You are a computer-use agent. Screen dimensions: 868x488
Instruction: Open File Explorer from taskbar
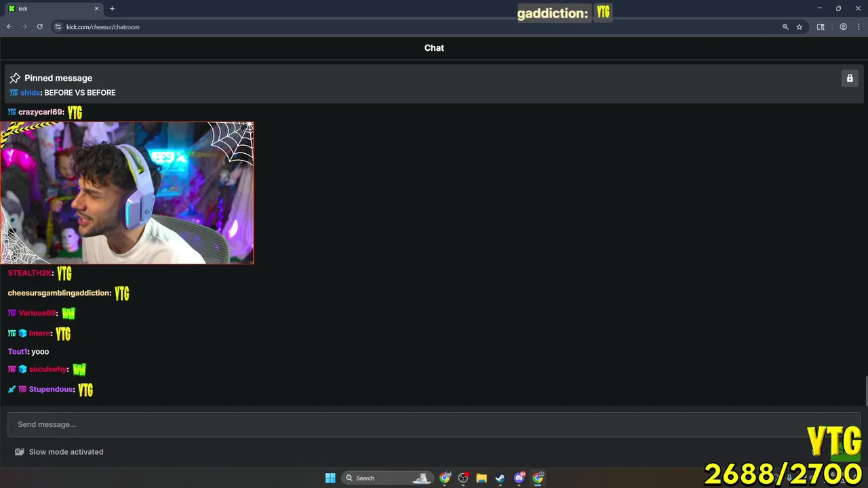coord(481,478)
